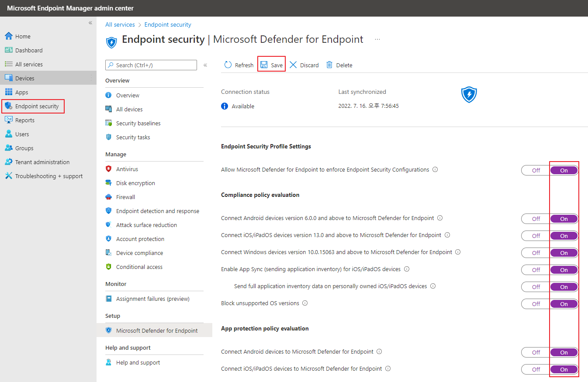Save the Defender for Endpoint settings
The height and width of the screenshot is (382, 588).
[271, 65]
